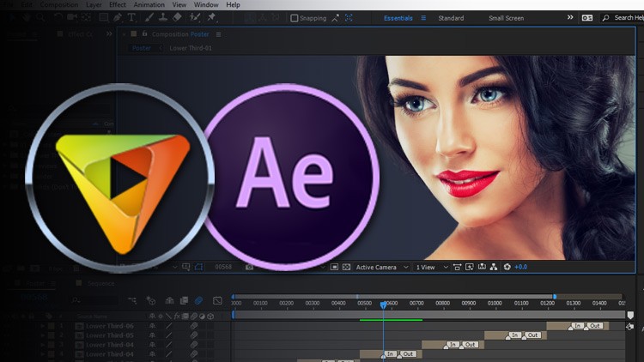Screen dimensions: 644x362
Task: Open the Composition Mini-Flowchart in timeline
Action: (x=132, y=301)
